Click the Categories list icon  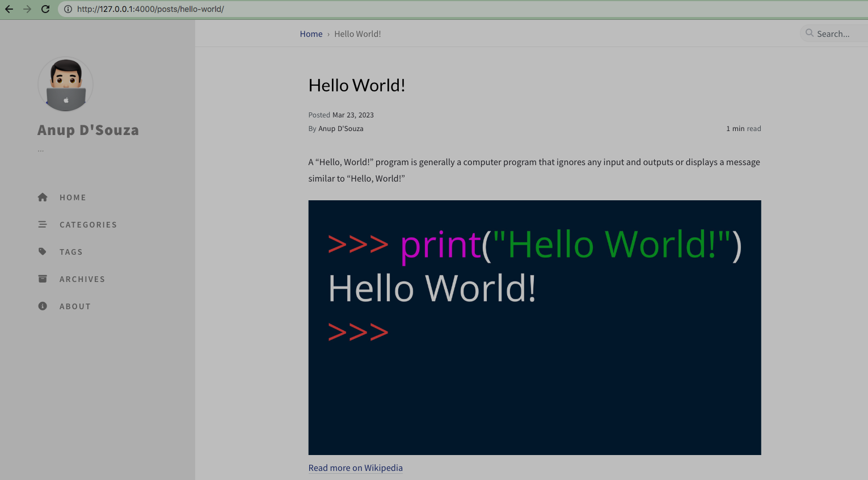tap(43, 225)
